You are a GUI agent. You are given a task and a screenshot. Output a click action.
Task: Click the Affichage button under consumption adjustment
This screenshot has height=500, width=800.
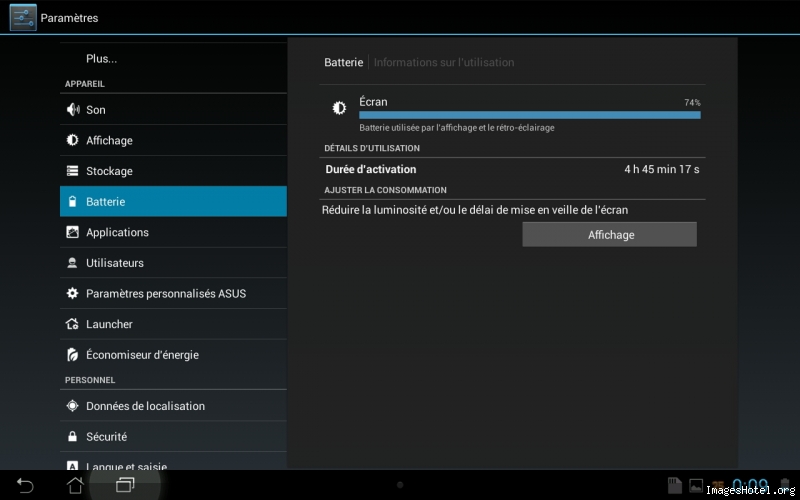point(610,235)
